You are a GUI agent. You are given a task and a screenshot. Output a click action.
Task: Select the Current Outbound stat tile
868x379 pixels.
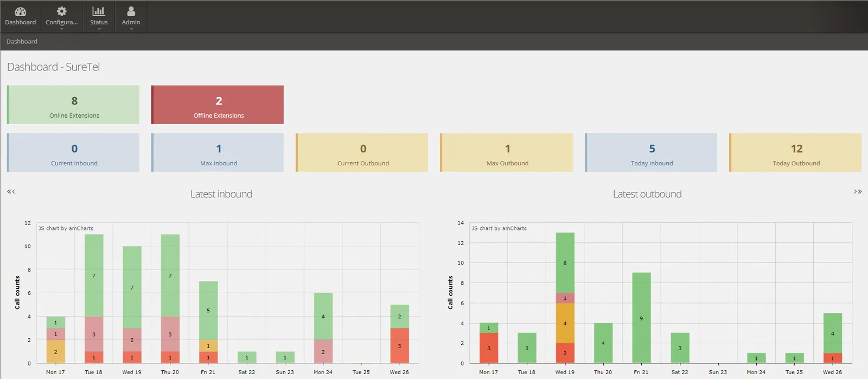[362, 152]
